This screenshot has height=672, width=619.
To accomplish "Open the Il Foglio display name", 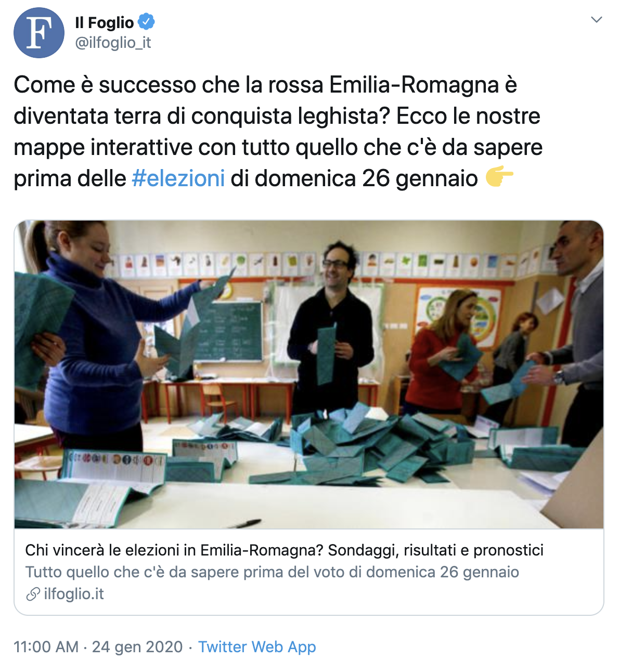I will pyautogui.click(x=105, y=22).
